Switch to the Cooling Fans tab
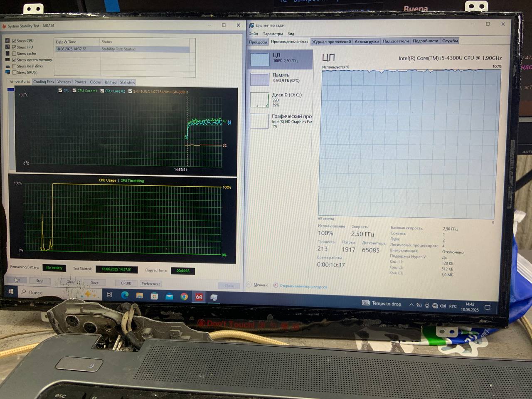 44,82
